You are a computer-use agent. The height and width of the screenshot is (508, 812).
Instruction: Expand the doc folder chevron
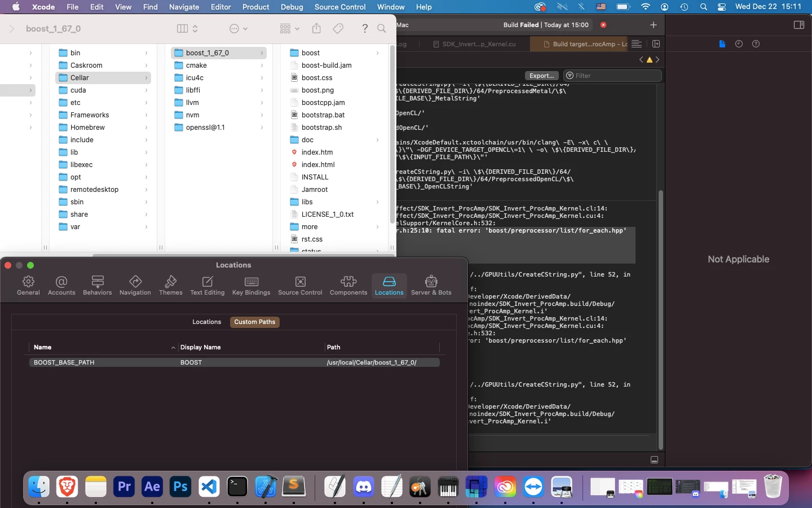377,140
